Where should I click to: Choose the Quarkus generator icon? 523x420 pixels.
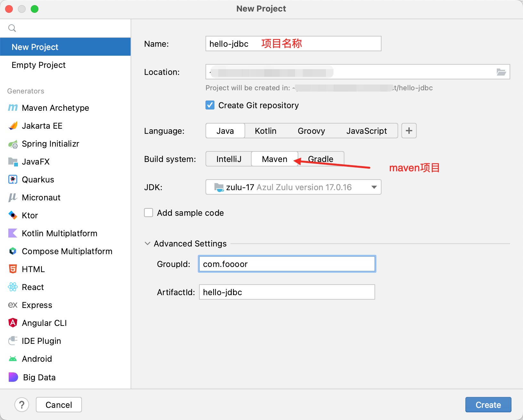[x=13, y=180]
